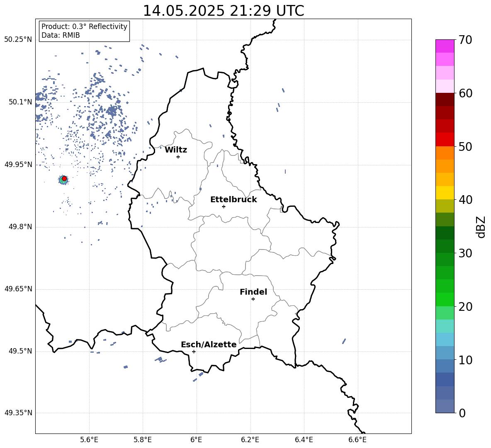This screenshot has width=491, height=448.
Task: Click the 5.6°E longitude tick label
Action: [89, 440]
